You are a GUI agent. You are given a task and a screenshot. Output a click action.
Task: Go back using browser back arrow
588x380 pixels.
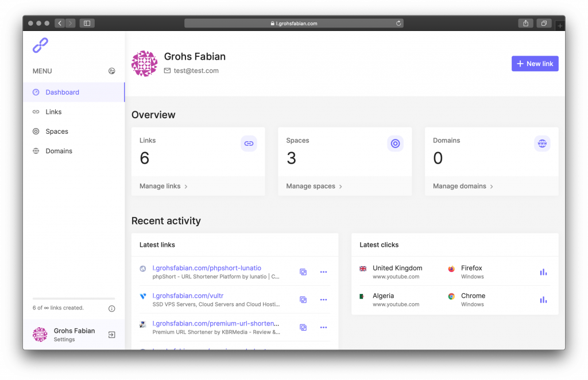[x=60, y=23]
